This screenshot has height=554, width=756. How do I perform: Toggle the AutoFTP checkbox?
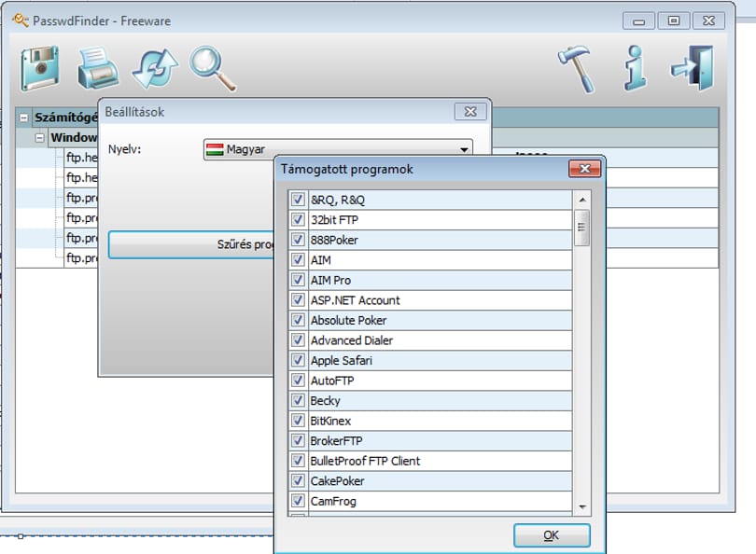coord(298,381)
